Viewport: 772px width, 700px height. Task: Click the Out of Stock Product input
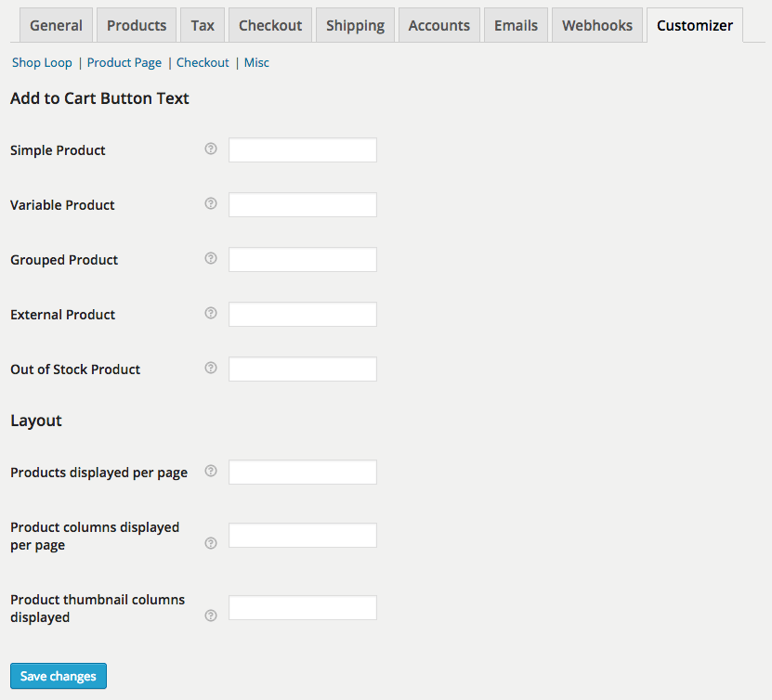coord(303,369)
